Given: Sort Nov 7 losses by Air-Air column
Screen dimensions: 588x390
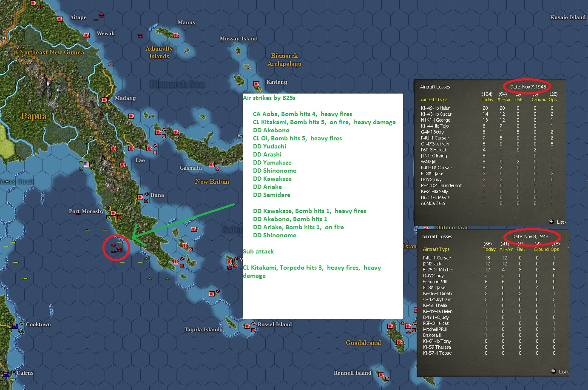Looking at the screenshot, I should 504,100.
